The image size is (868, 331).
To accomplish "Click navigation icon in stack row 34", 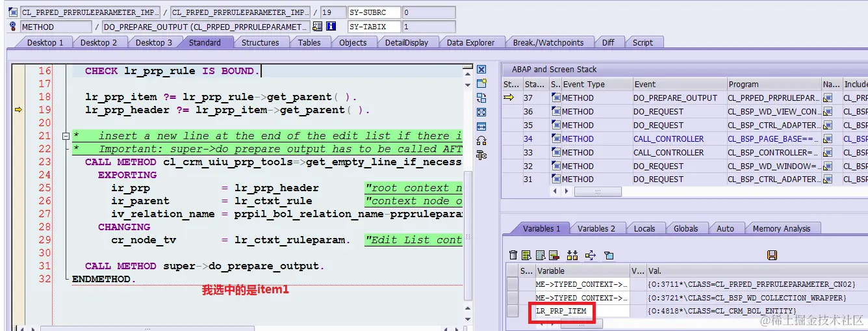I will (828, 139).
